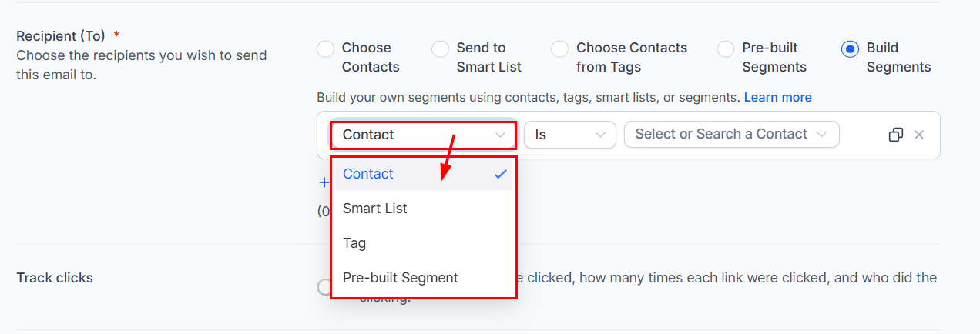This screenshot has height=334, width=980.
Task: Click the checkmark beside Contact option
Action: coord(500,174)
